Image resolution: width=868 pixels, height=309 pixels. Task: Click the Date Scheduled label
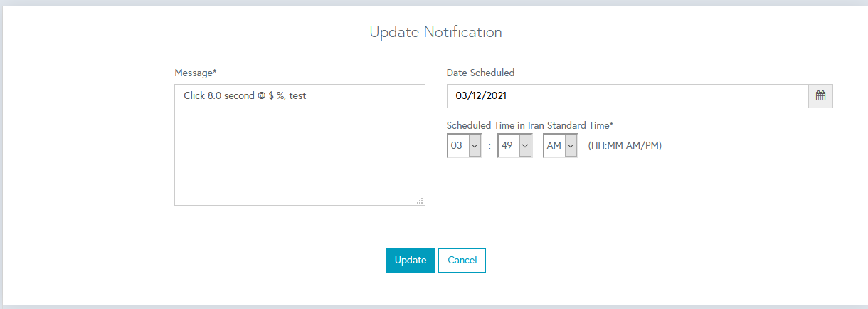480,73
